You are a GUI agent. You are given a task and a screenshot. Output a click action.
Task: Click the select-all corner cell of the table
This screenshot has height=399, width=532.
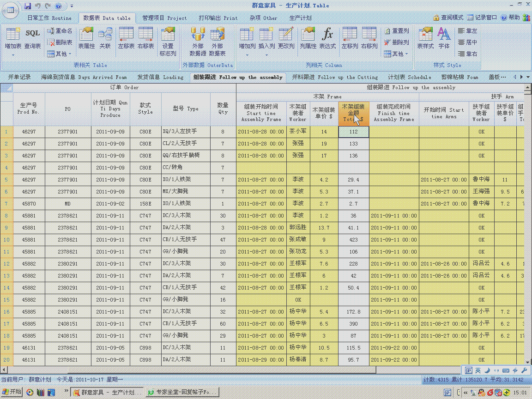coord(6,88)
